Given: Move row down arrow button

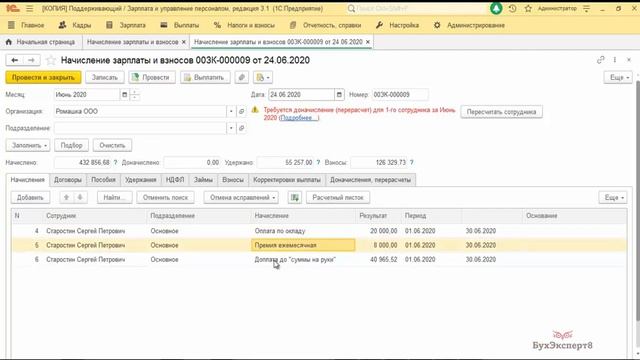Looking at the screenshot, I should tap(80, 198).
